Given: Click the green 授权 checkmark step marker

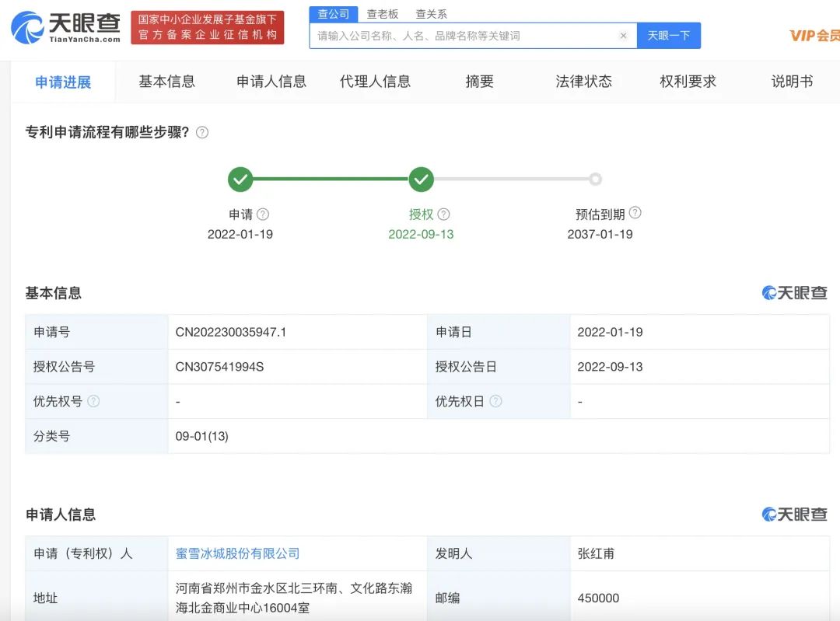Looking at the screenshot, I should [421, 180].
